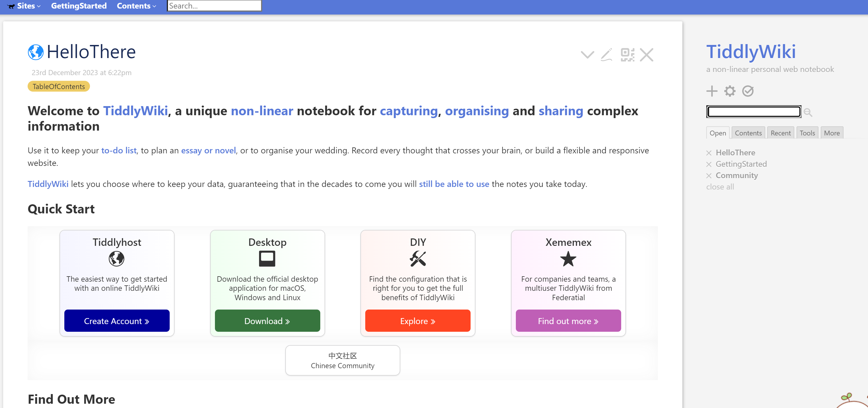This screenshot has height=408, width=868.
Task: Open Community from the sidebar list
Action: pos(736,176)
